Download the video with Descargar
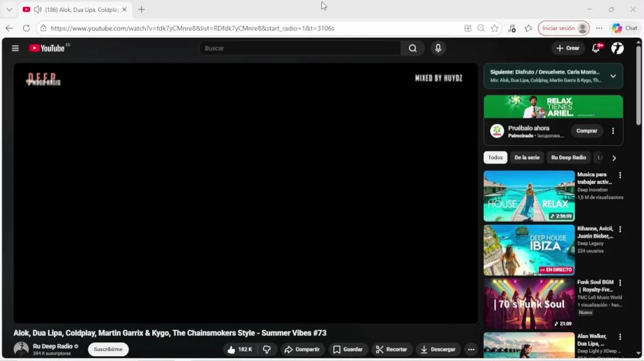Viewport: 644px width, 361px height. 438,349
